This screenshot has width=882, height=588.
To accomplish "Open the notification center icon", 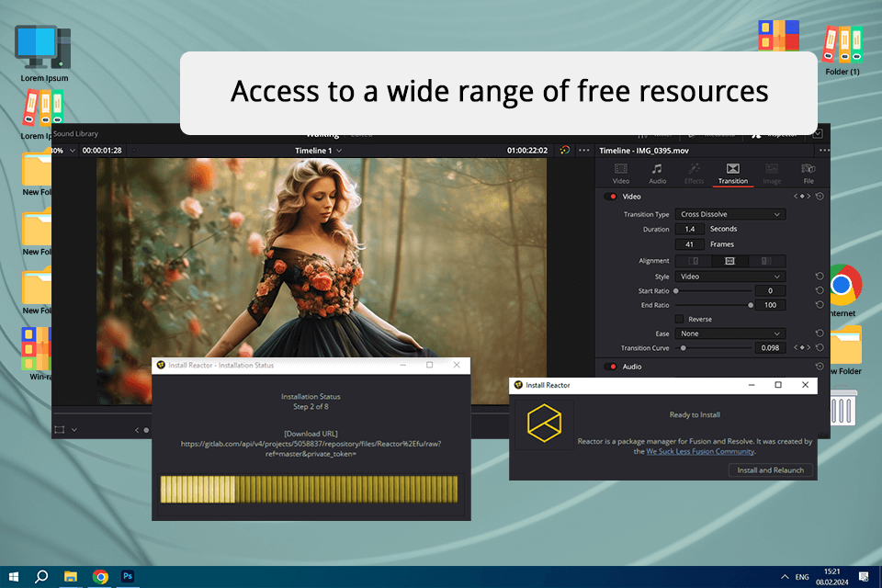I will (864, 577).
